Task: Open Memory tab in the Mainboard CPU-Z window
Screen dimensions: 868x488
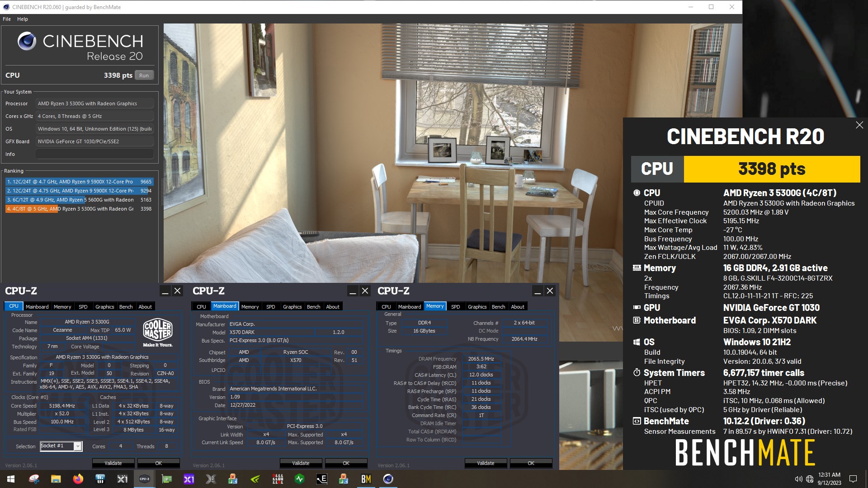Action: 250,307
